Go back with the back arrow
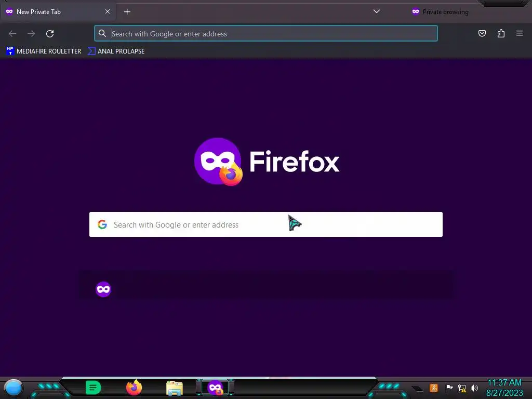The image size is (532, 399). point(12,34)
